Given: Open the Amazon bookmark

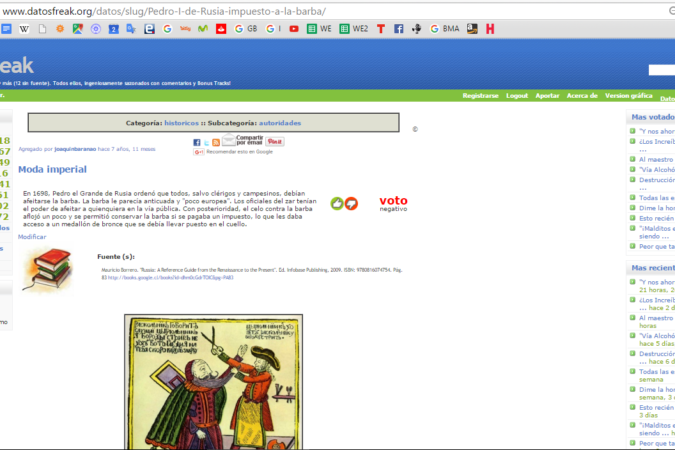Looking at the screenshot, I should tap(472, 29).
